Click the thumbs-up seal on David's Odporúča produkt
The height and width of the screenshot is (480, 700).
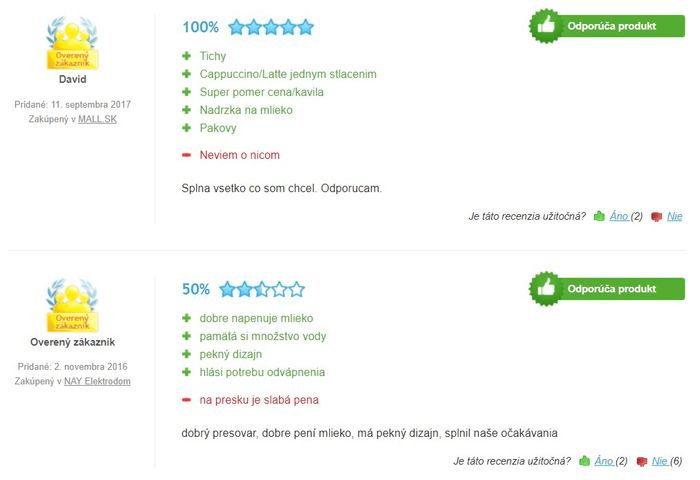click(x=545, y=26)
